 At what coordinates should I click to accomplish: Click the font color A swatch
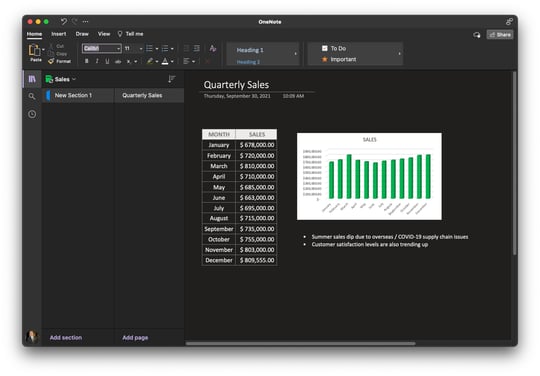point(165,61)
